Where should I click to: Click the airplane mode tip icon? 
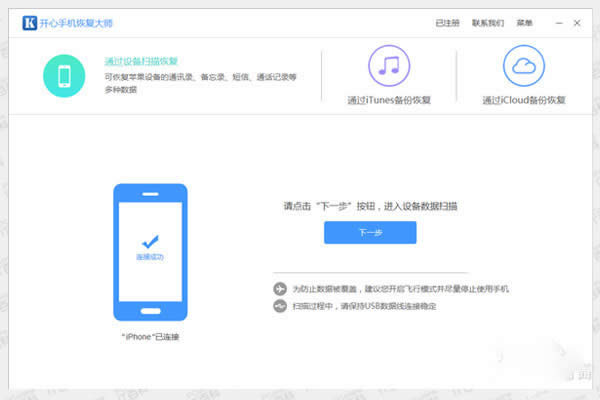click(x=281, y=288)
